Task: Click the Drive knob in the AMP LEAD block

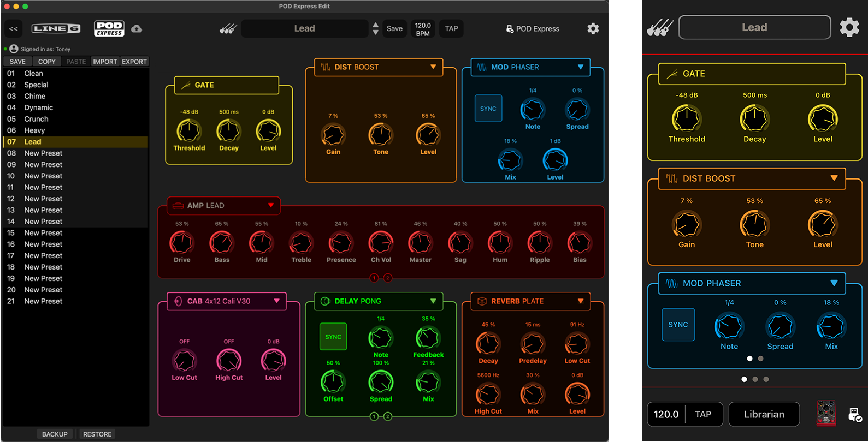Action: tap(182, 243)
